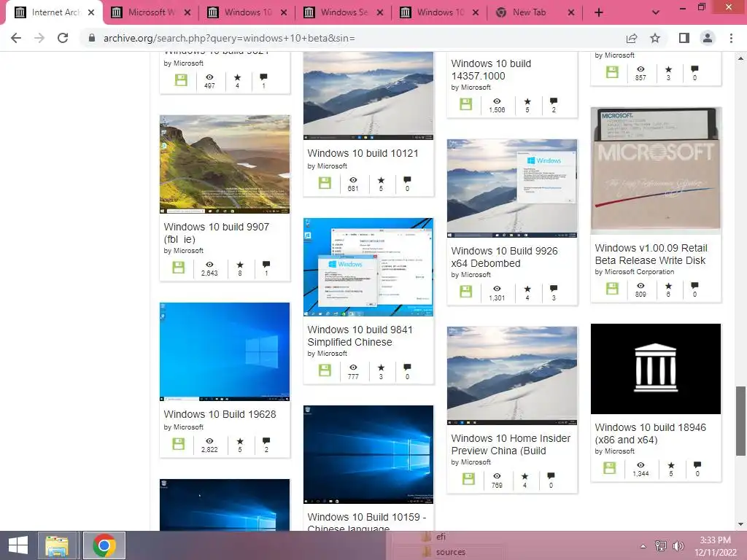
Task: Open Windows 10 Home Insider Preview China link
Action: click(511, 444)
